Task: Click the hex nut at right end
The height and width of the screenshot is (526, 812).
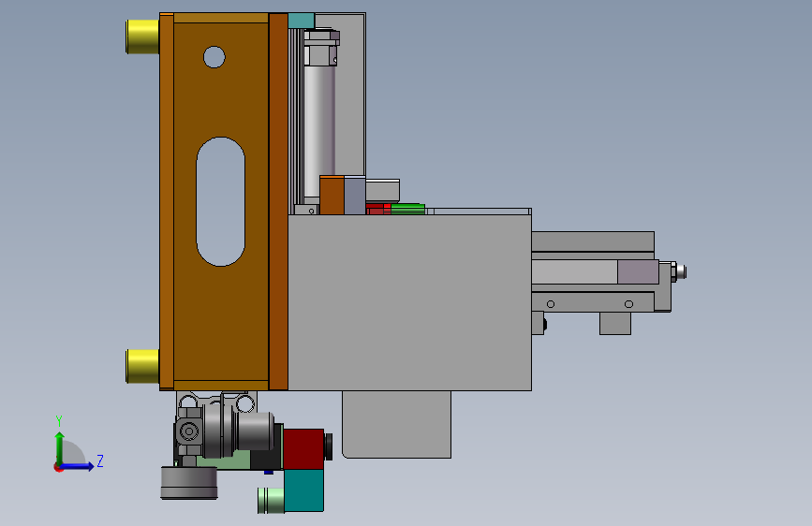Action: (x=673, y=271)
